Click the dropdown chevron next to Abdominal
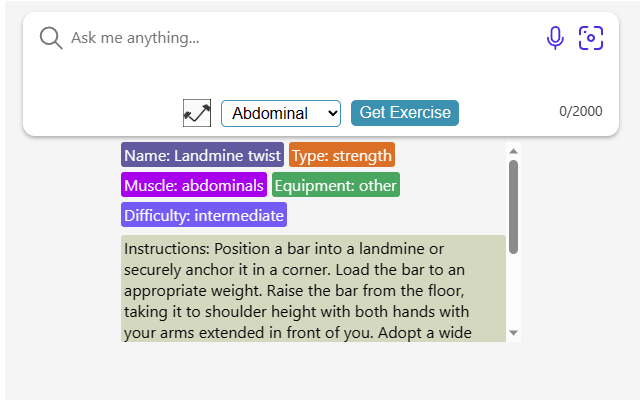Viewport: 640px width, 400px height. coord(333,113)
